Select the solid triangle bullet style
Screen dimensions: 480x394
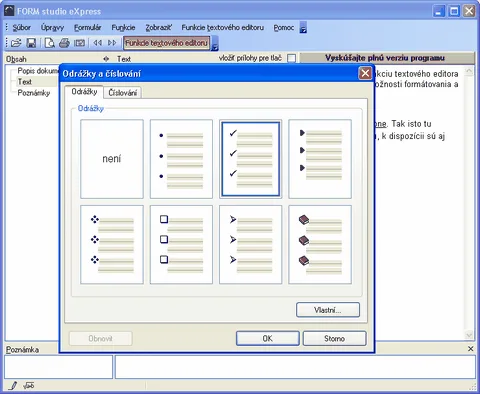pyautogui.click(x=320, y=159)
